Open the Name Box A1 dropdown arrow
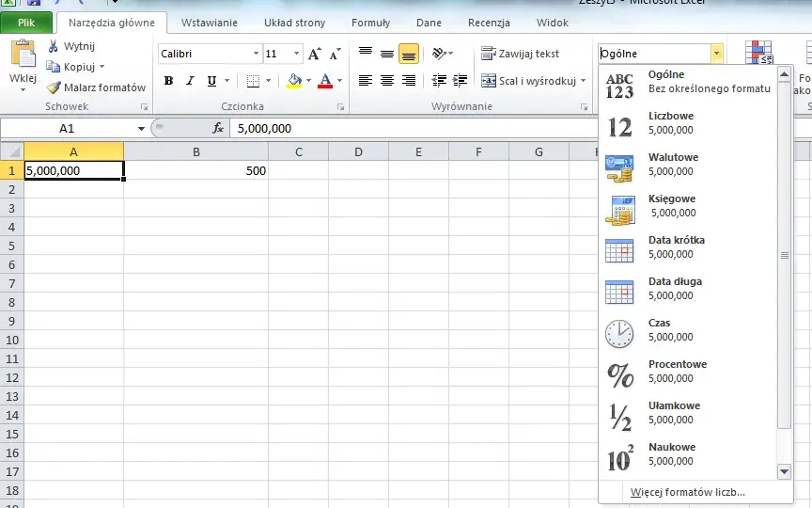Viewport: 812px width, 508px height. click(141, 129)
